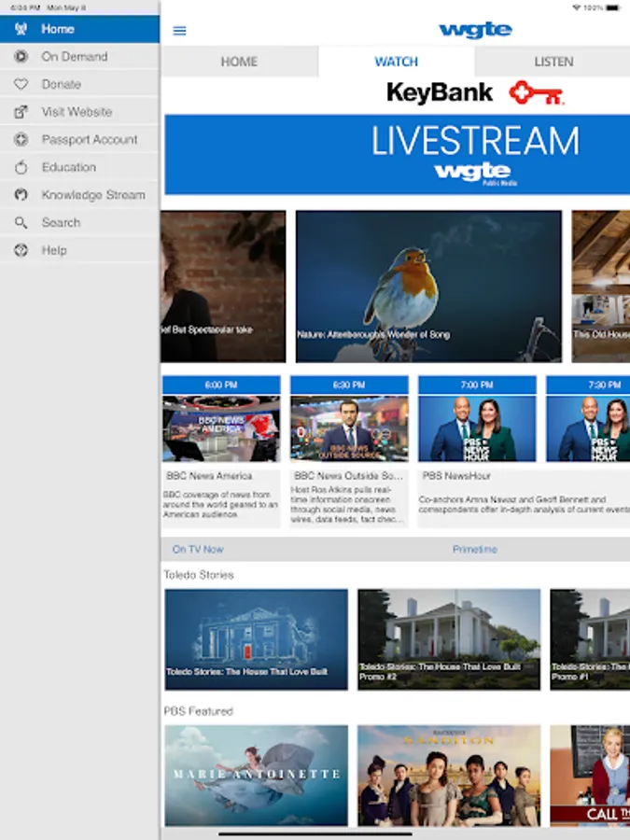Open the On Demand sidebar icon

point(21,57)
